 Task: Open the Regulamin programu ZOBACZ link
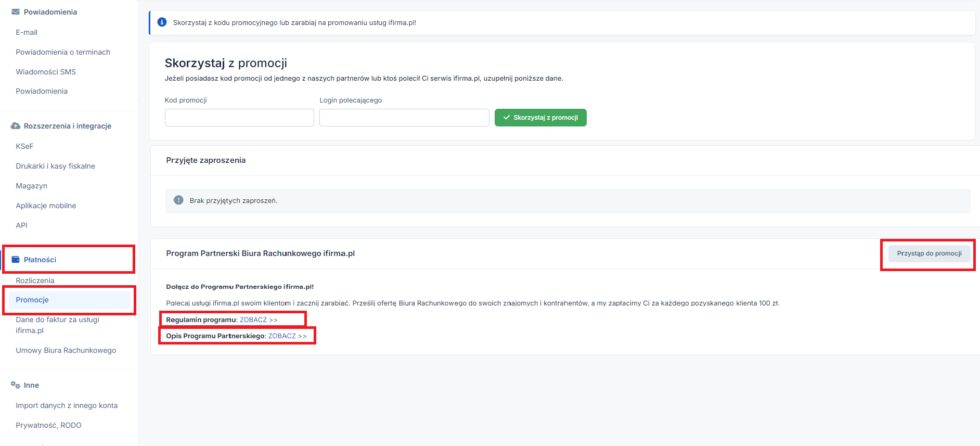pyautogui.click(x=259, y=320)
